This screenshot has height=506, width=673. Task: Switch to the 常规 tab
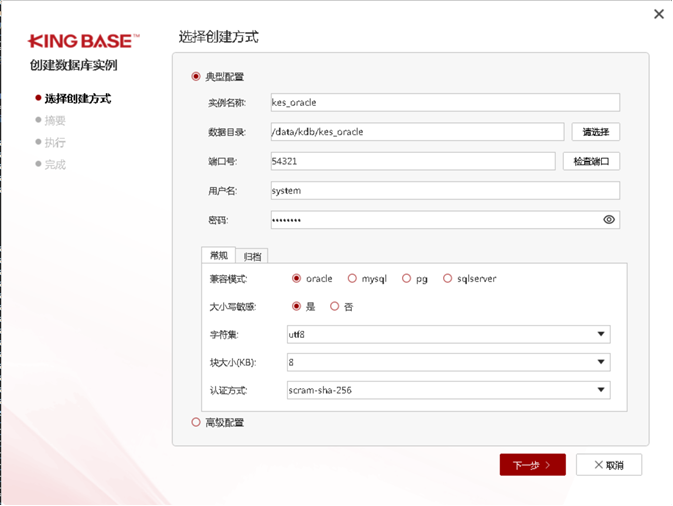click(x=219, y=255)
